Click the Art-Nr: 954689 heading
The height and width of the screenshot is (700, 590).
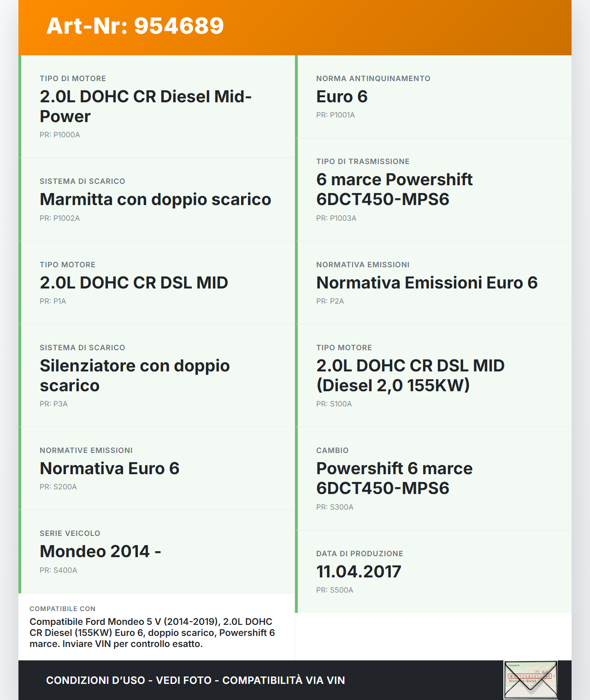(135, 26)
